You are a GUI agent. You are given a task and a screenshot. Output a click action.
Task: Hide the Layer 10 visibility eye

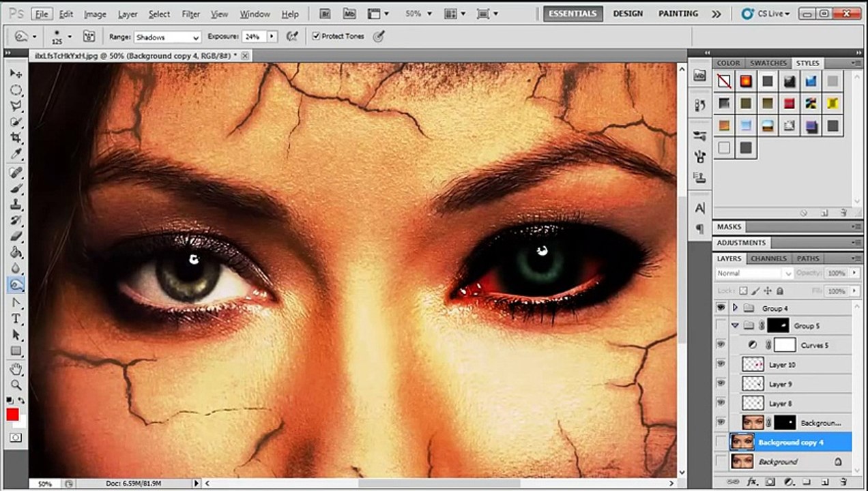(721, 365)
